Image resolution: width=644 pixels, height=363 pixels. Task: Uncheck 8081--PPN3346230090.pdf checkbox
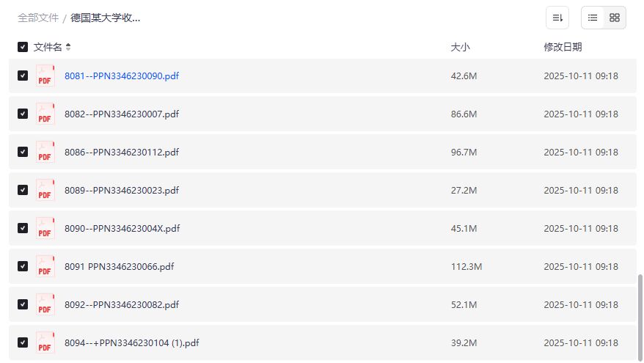(x=23, y=76)
